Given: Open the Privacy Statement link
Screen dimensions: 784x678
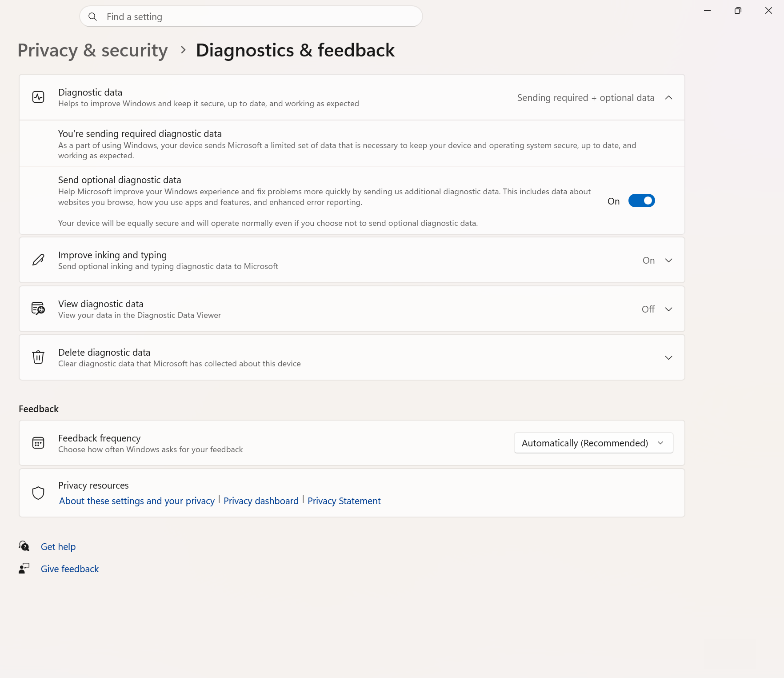Looking at the screenshot, I should (x=344, y=501).
